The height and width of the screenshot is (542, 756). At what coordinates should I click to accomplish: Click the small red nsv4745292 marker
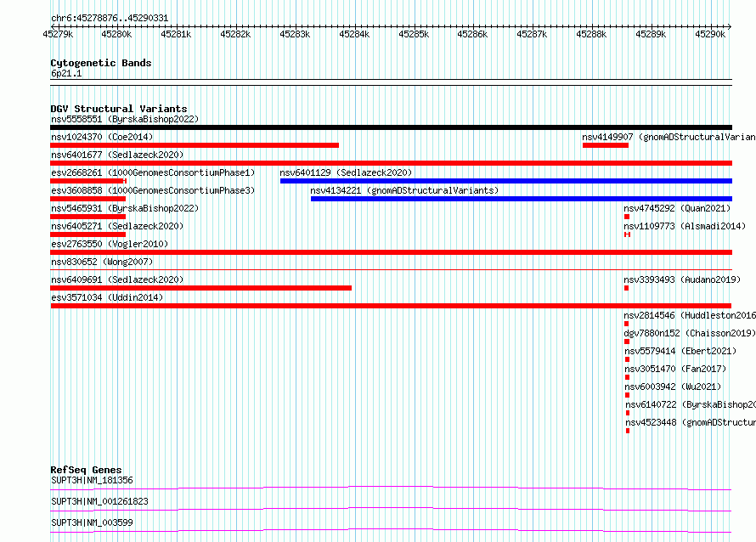pos(627,217)
